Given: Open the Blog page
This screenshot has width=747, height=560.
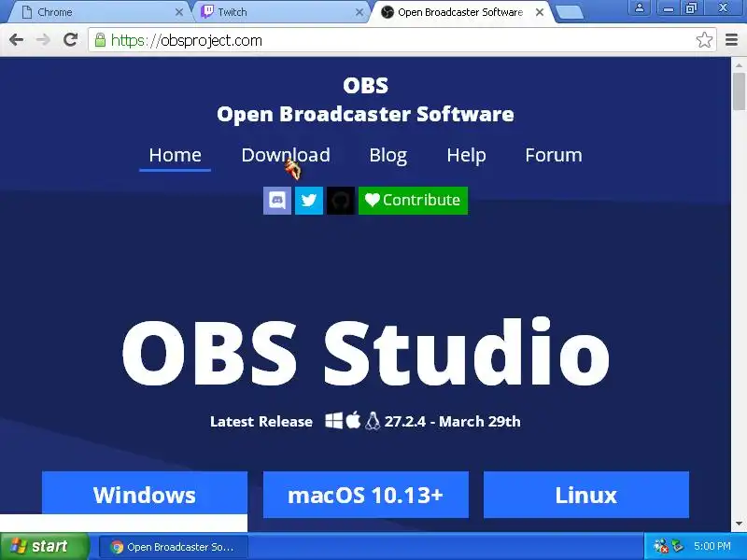Looking at the screenshot, I should coord(388,155).
